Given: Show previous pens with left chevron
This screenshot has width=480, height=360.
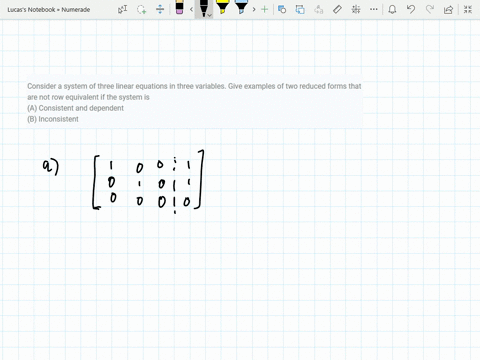Looking at the screenshot, I should [191, 9].
